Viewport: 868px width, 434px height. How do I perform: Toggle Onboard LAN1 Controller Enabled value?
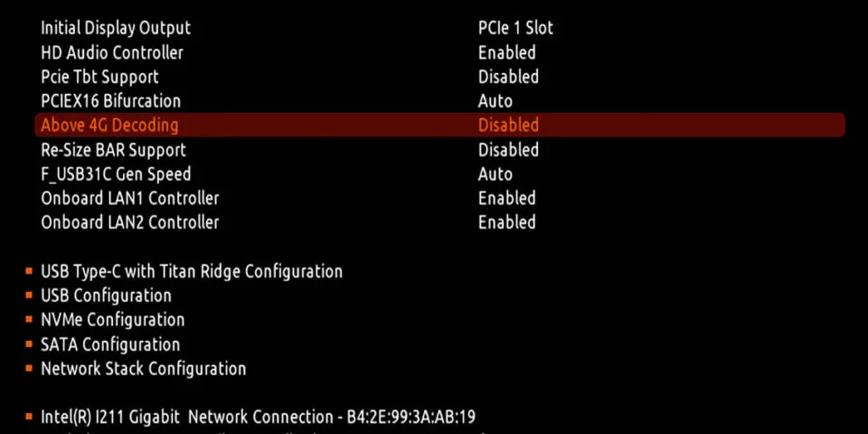click(x=507, y=198)
